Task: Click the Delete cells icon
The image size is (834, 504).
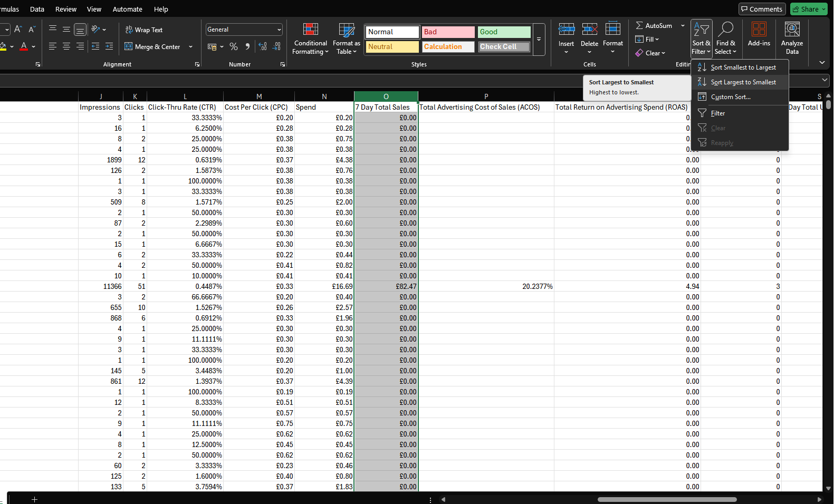Action: tap(589, 30)
